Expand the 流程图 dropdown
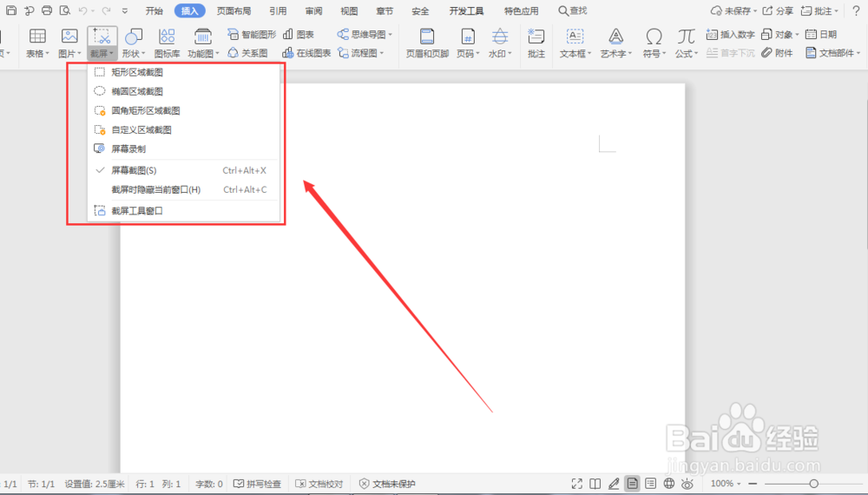Viewport: 868px width, 495px height. pyautogui.click(x=381, y=53)
